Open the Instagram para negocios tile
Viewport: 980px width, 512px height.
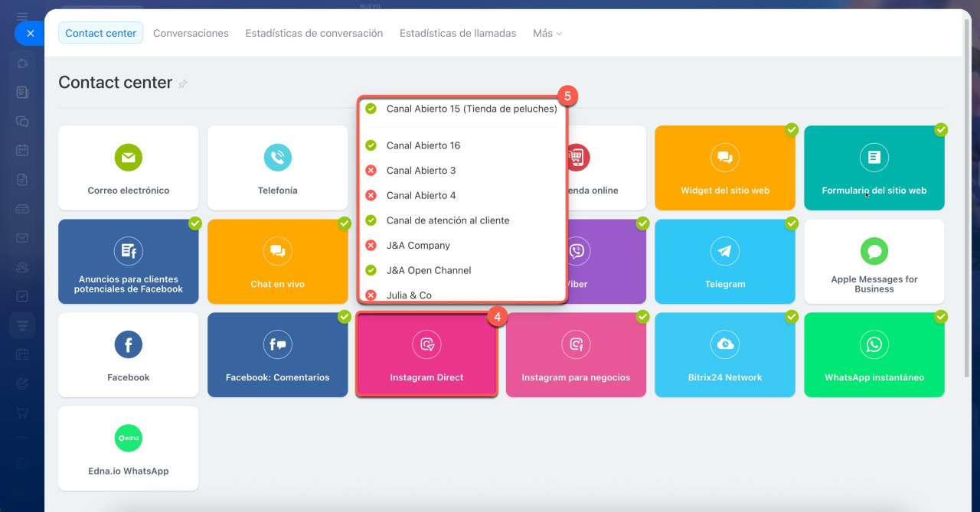(576, 355)
